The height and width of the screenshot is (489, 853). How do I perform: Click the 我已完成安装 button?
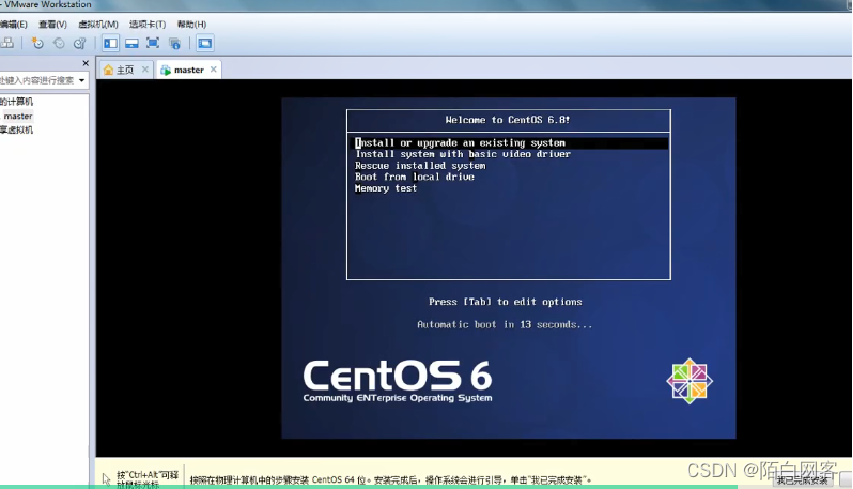802,480
